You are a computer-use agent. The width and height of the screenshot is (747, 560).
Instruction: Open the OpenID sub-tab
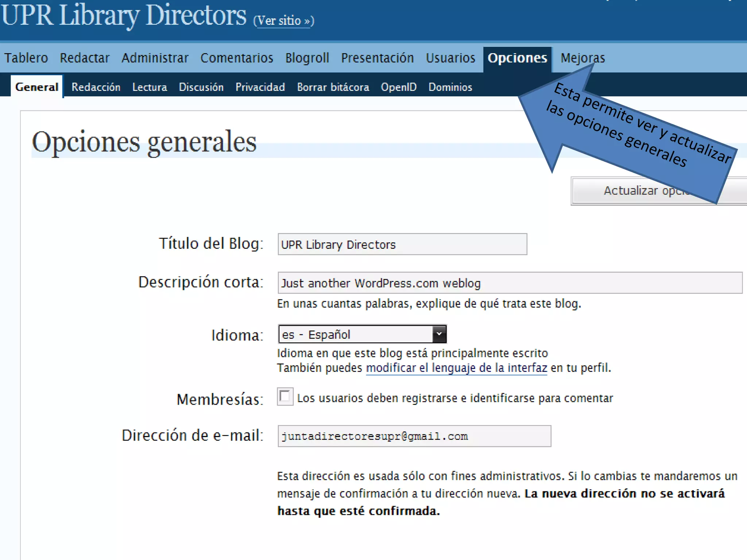coord(399,87)
